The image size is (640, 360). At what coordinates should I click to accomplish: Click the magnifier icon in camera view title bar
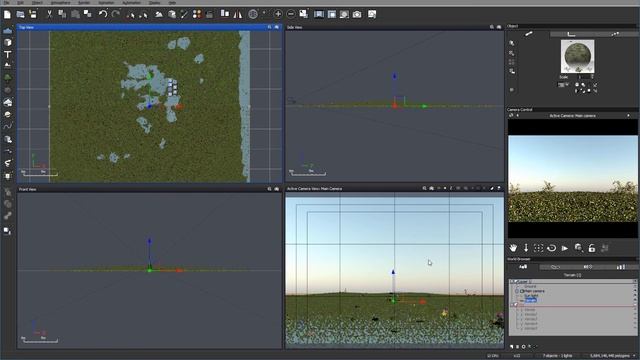click(424, 188)
